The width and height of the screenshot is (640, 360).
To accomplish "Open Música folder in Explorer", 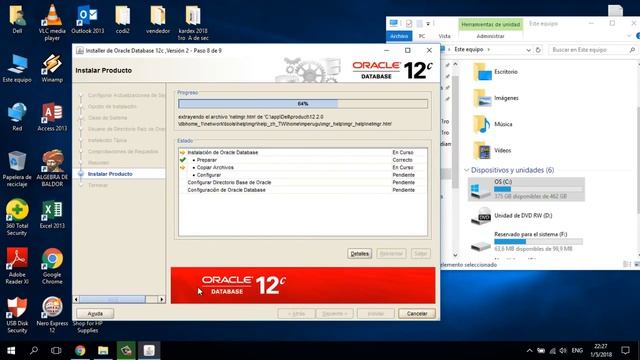I will pyautogui.click(x=493, y=124).
